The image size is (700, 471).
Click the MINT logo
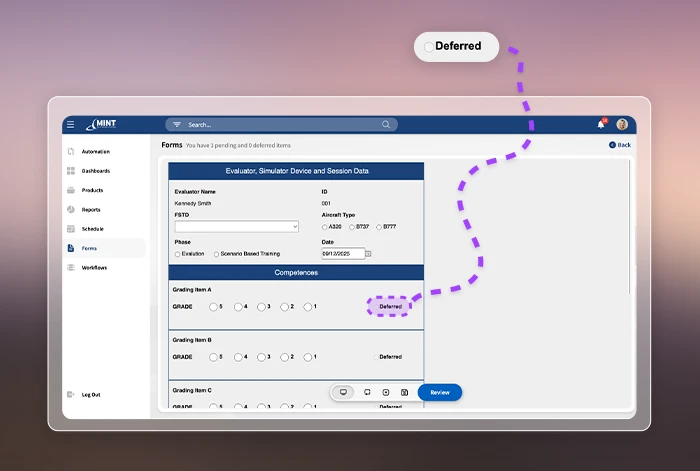pos(101,125)
